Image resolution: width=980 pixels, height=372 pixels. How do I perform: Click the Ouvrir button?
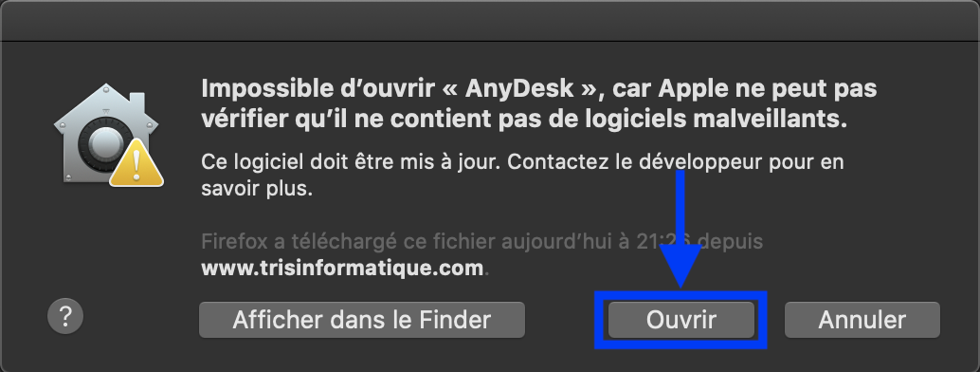(681, 320)
